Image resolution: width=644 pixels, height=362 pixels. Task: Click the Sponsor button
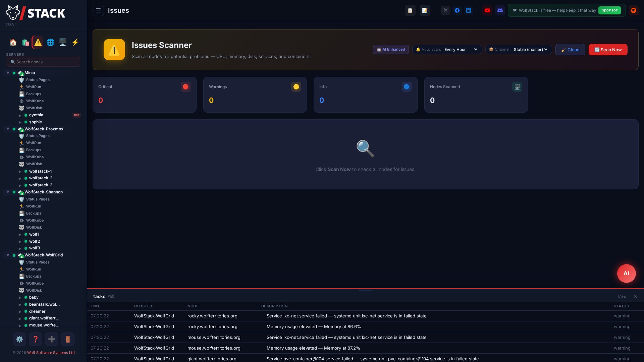[609, 10]
